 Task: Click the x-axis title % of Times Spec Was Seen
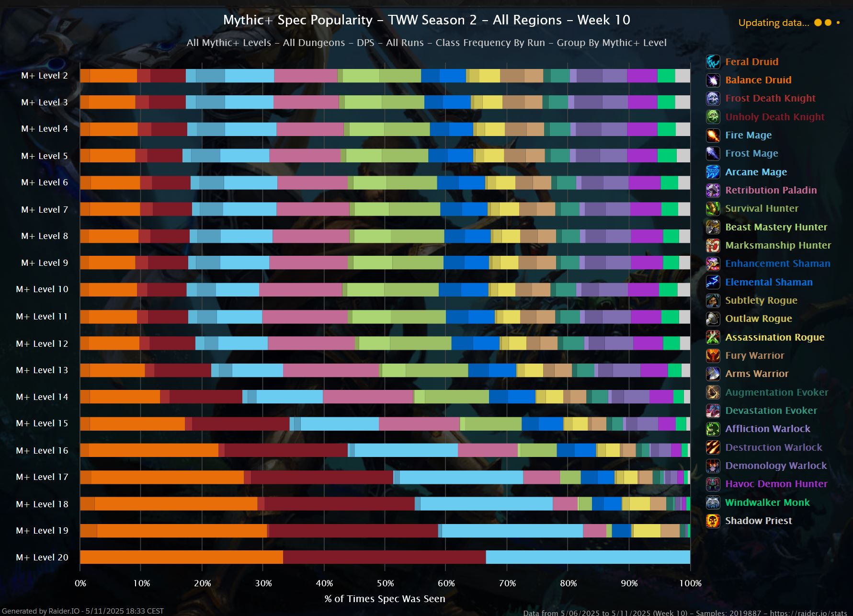pos(385,599)
